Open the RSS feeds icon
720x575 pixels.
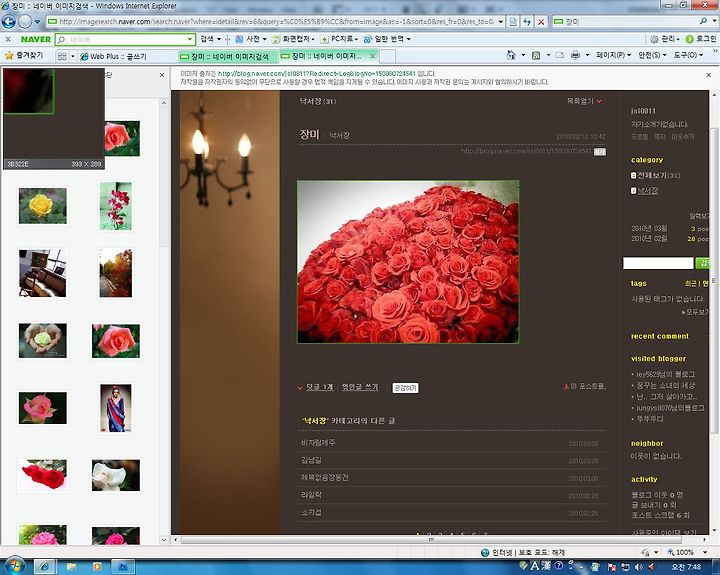(x=536, y=56)
